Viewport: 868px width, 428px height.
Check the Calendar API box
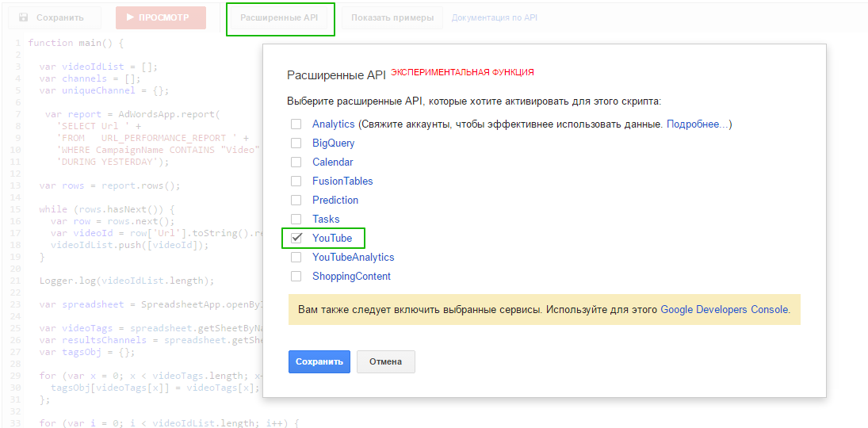point(296,162)
